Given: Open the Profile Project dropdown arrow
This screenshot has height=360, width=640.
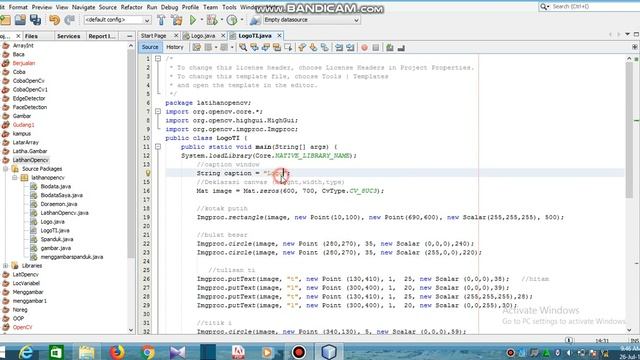Looking at the screenshot, I should 242,20.
